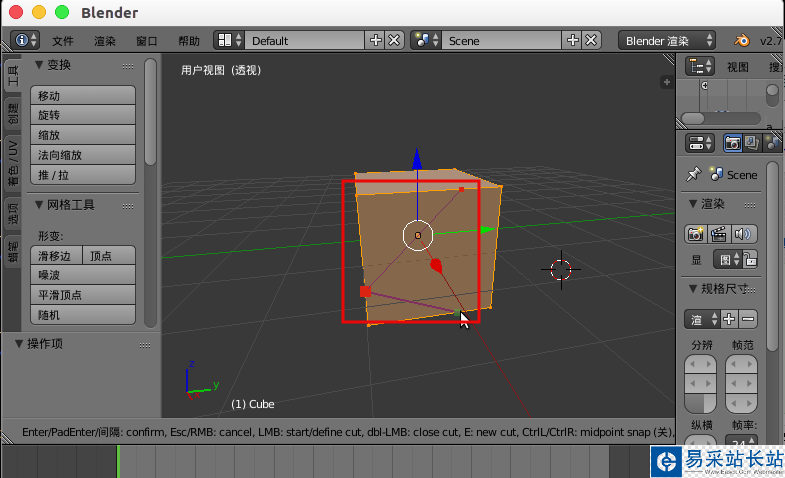Image resolution: width=785 pixels, height=478 pixels.
Task: Click the Blender logo icon
Action: 741,40
